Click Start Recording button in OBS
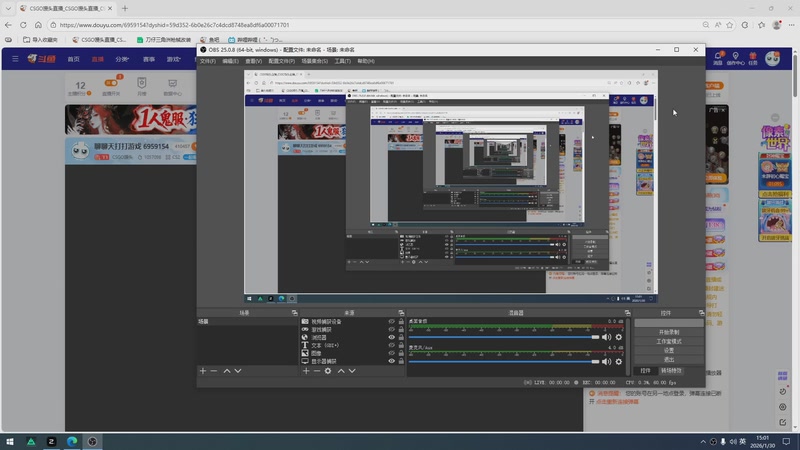This screenshot has width=800, height=450. point(669,332)
